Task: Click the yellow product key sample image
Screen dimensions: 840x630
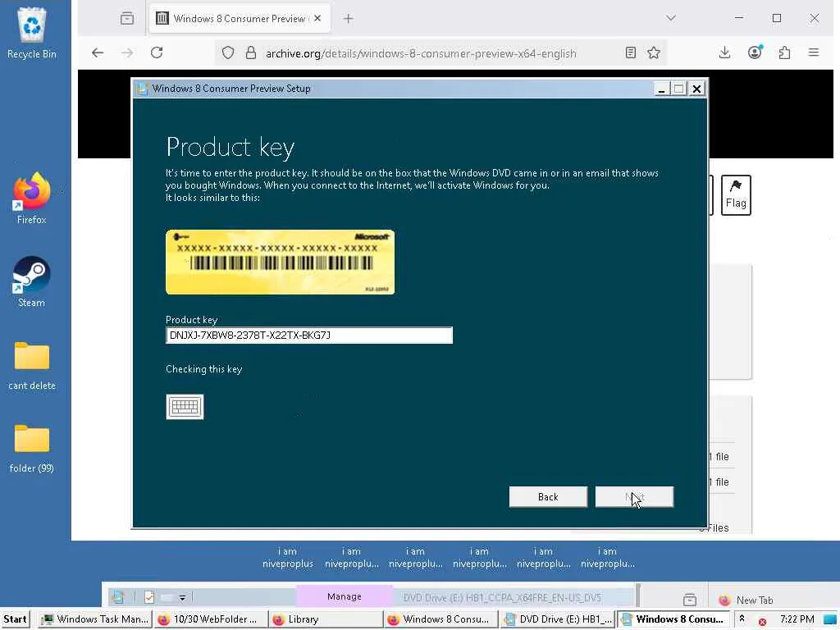Action: (281, 262)
